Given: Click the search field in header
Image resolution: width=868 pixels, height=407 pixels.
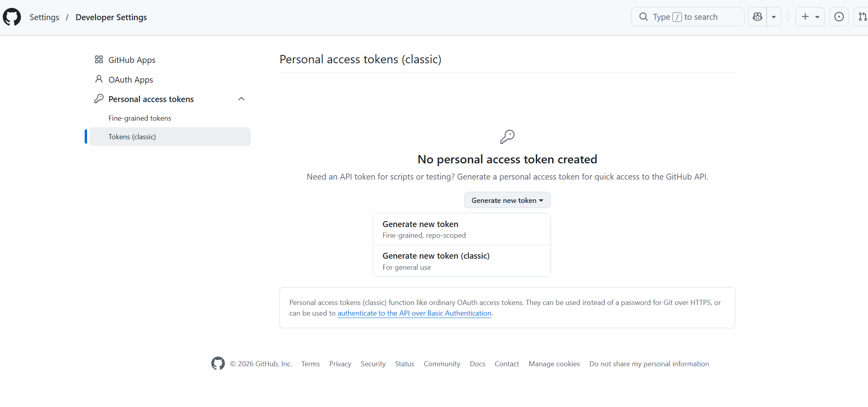Looking at the screenshot, I should (688, 17).
